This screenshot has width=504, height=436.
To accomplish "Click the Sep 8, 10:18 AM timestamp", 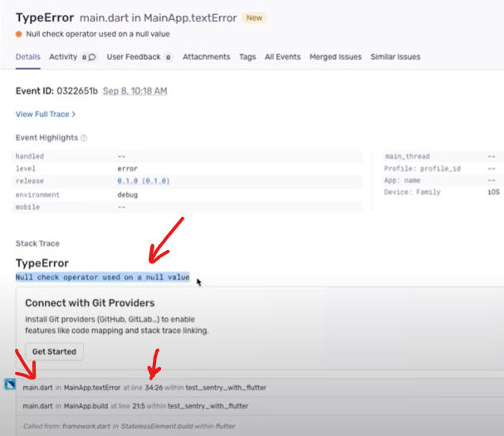I will (x=135, y=91).
